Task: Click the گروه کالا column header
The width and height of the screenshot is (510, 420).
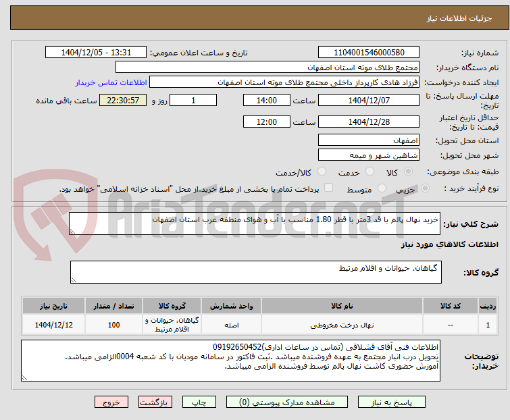Action: click(x=172, y=306)
